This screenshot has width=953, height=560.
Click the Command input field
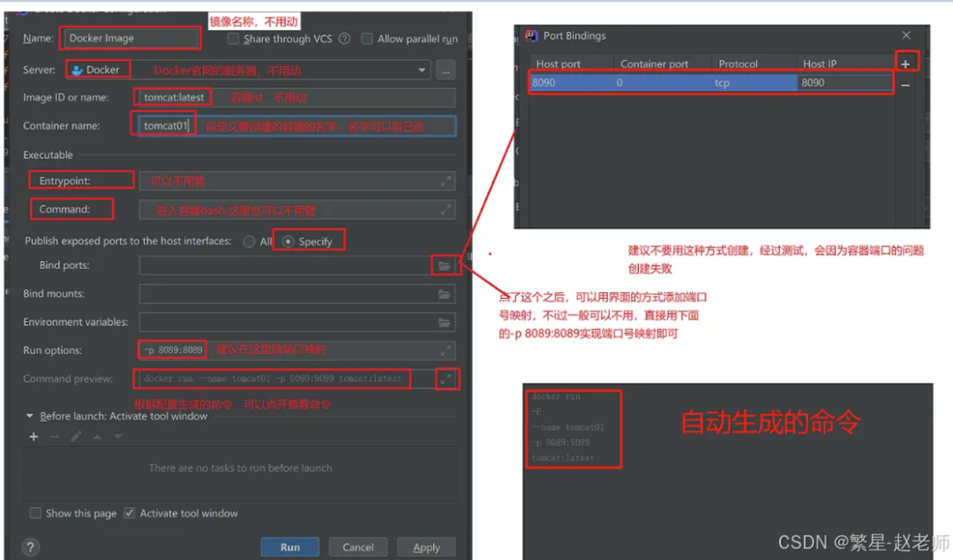[296, 210]
